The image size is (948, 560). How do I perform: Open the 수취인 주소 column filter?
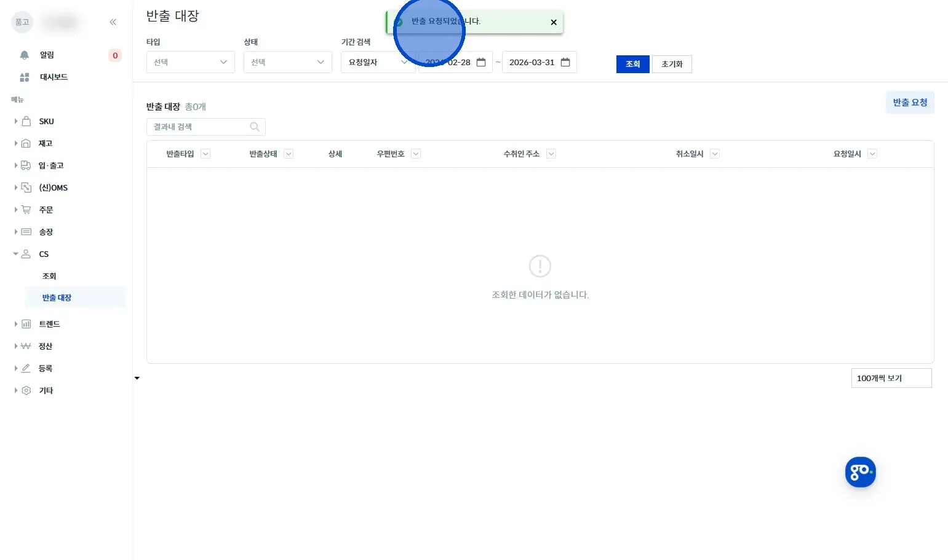tap(551, 154)
